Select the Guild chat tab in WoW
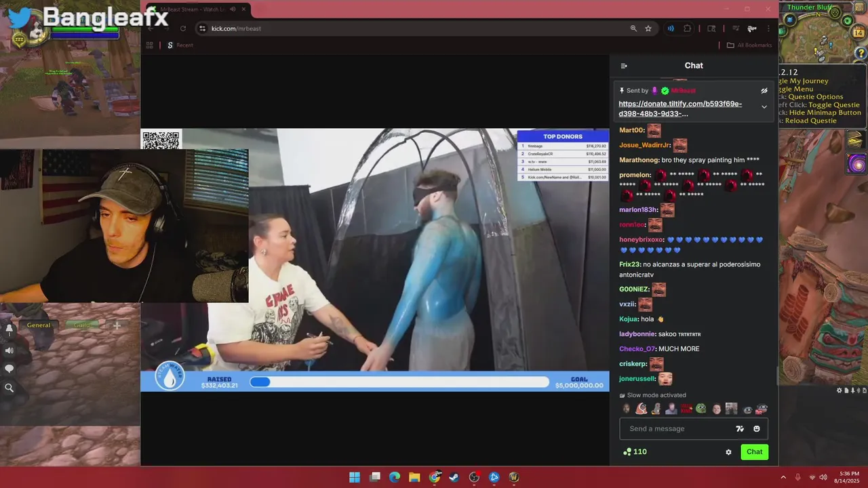 [x=82, y=325]
